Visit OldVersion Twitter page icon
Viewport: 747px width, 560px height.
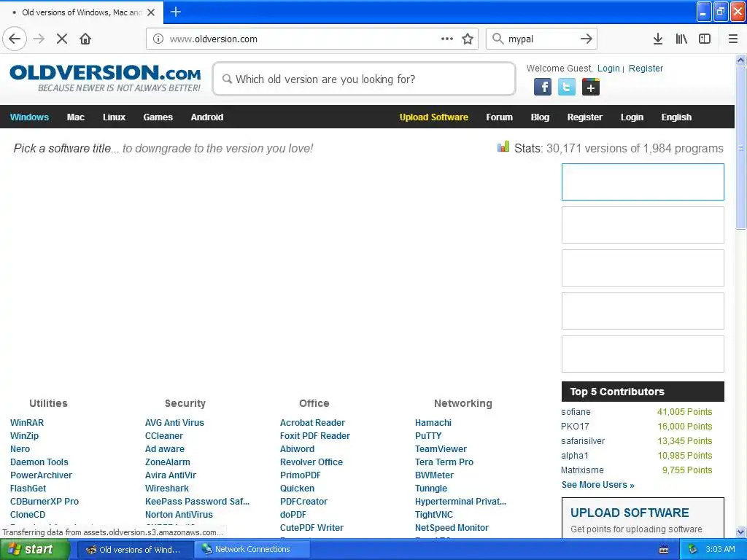coord(566,87)
